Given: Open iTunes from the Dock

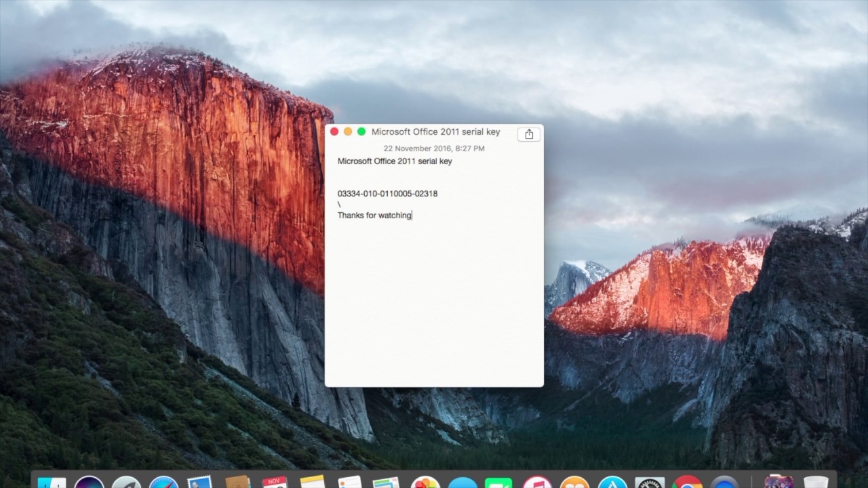Looking at the screenshot, I should tap(537, 483).
